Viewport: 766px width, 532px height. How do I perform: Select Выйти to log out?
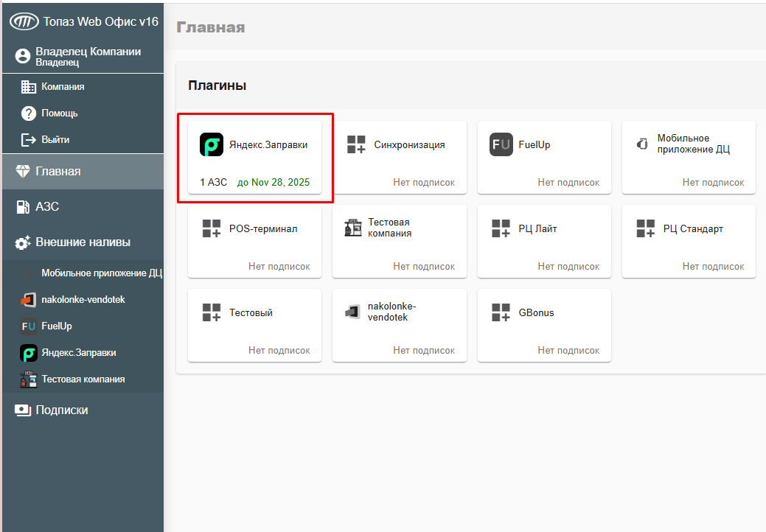pos(83,139)
